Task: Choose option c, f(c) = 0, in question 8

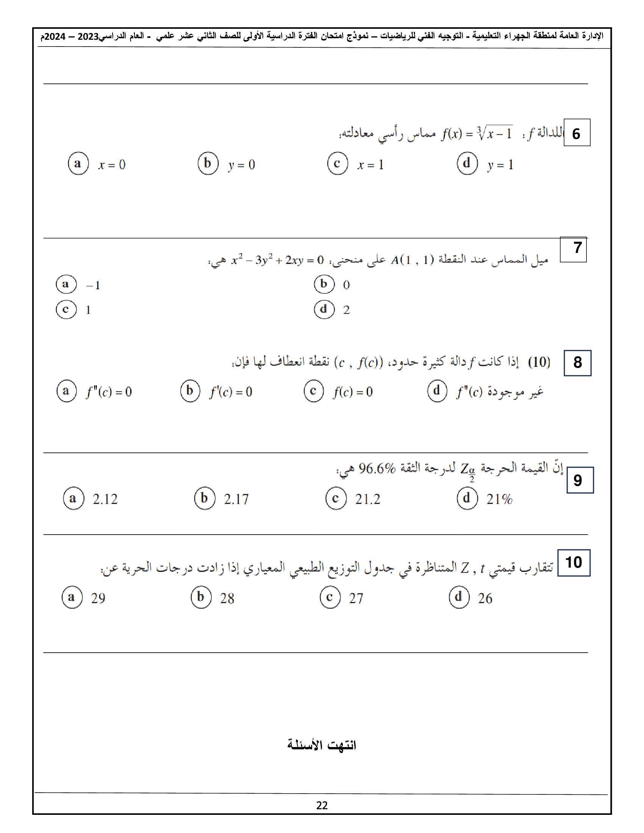Action: (314, 391)
